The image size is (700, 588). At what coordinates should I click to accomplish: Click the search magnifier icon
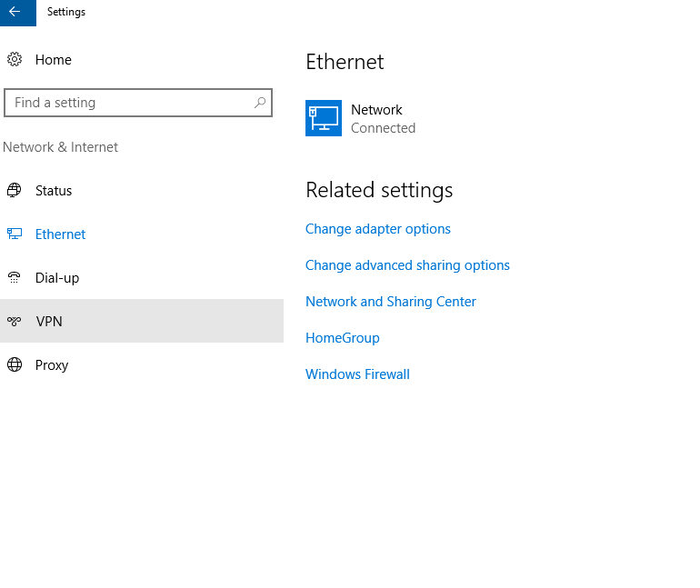(x=260, y=103)
